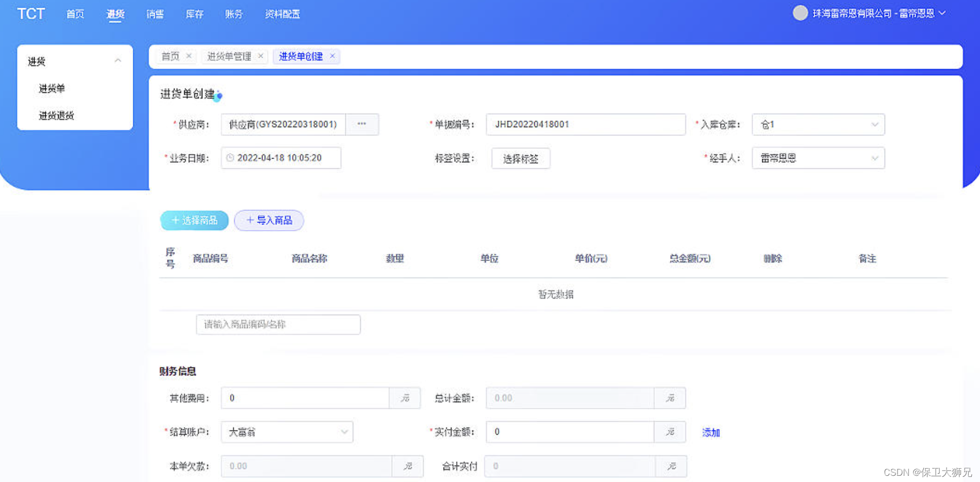Click the 总金额(元) column header

pos(690,259)
